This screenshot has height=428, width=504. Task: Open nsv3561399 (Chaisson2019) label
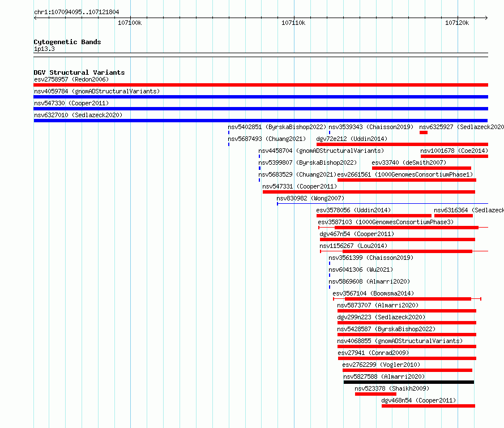pos(371,258)
